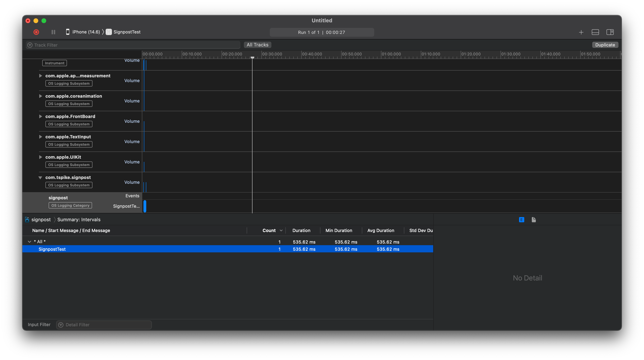The width and height of the screenshot is (644, 360).
Task: Click the pause recording button
Action: pyautogui.click(x=53, y=32)
